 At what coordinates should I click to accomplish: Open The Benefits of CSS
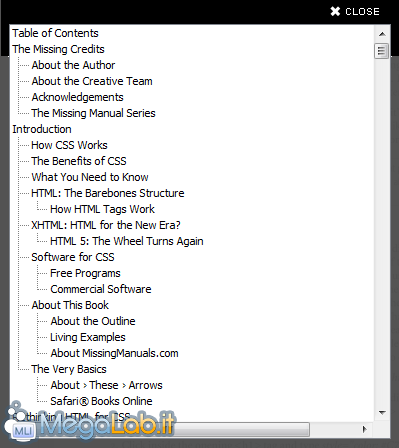(x=79, y=161)
